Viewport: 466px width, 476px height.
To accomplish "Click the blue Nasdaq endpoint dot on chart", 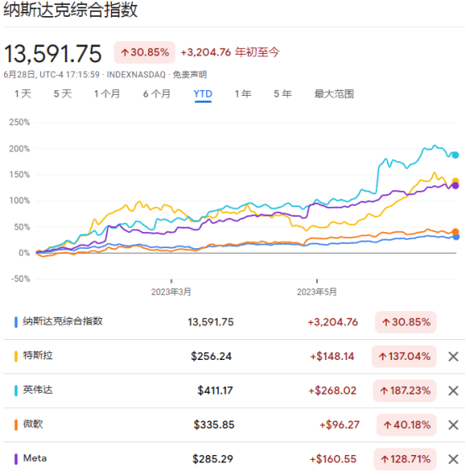I will click(456, 237).
